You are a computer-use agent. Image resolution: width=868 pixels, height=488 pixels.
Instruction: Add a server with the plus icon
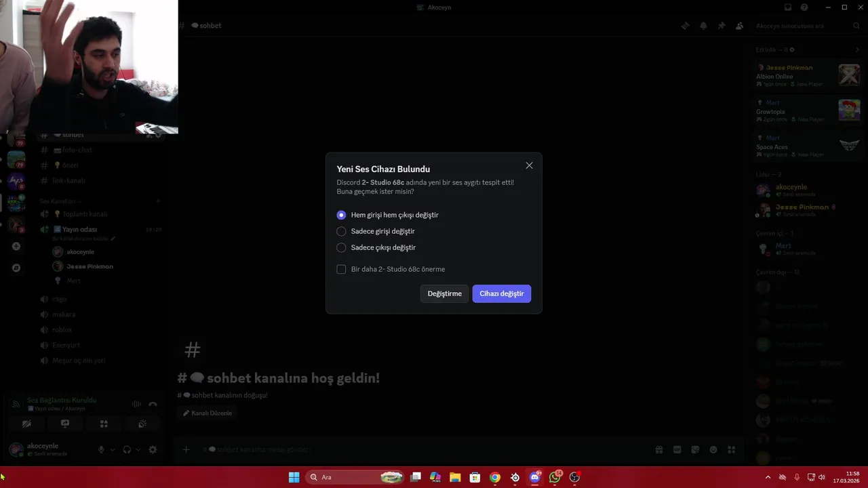point(16,246)
